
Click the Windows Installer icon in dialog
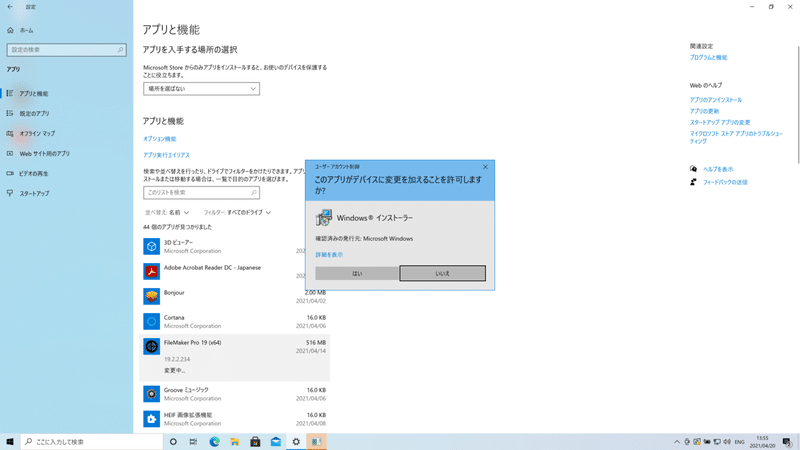323,218
